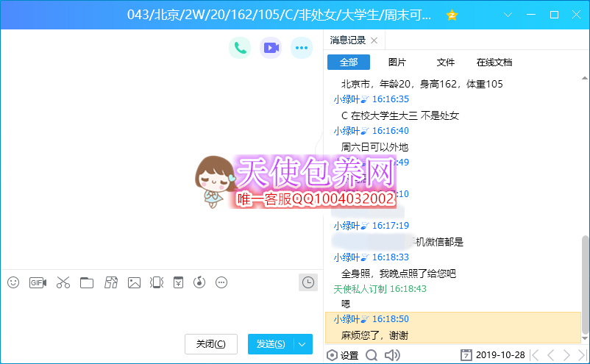Select message C 在校大学生大三 不是处女
This screenshot has width=590, height=364.
point(400,115)
